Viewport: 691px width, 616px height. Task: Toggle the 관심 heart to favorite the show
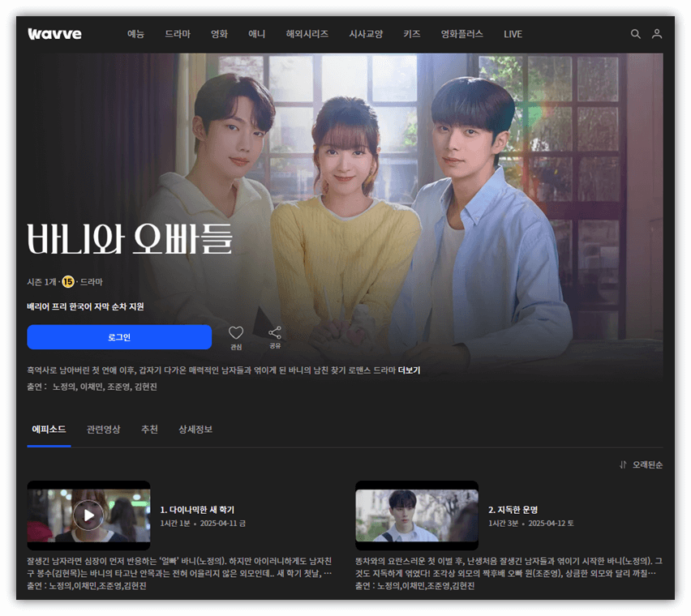click(236, 334)
